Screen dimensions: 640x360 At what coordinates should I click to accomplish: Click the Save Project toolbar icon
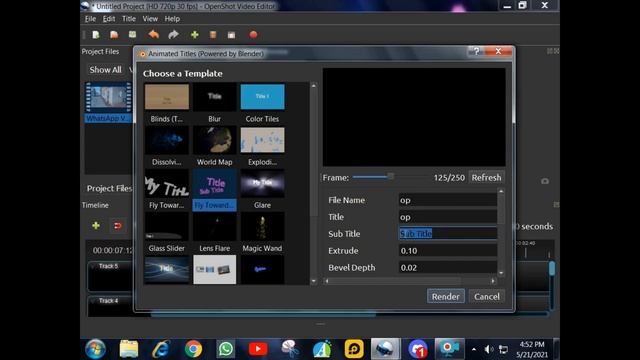pyautogui.click(x=132, y=35)
